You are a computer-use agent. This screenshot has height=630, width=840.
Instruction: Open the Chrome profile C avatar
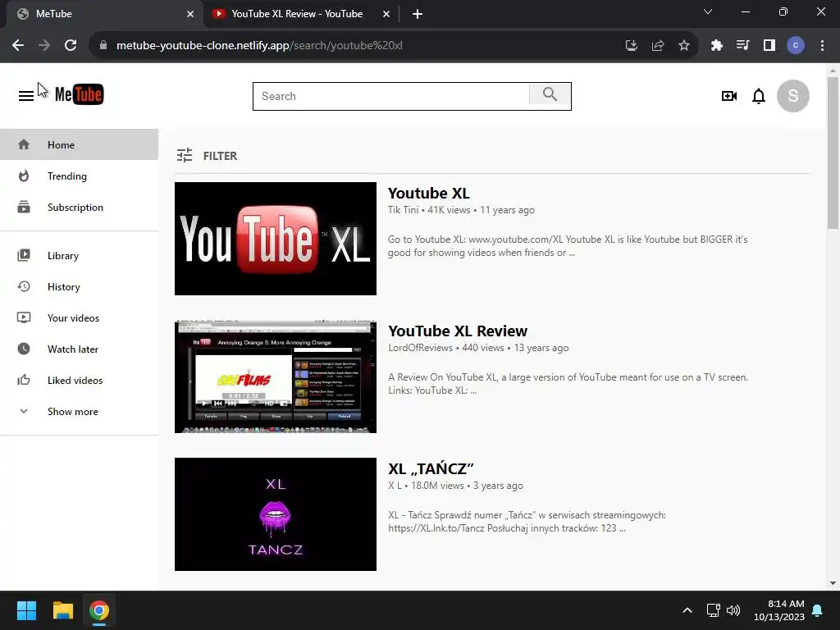[796, 46]
